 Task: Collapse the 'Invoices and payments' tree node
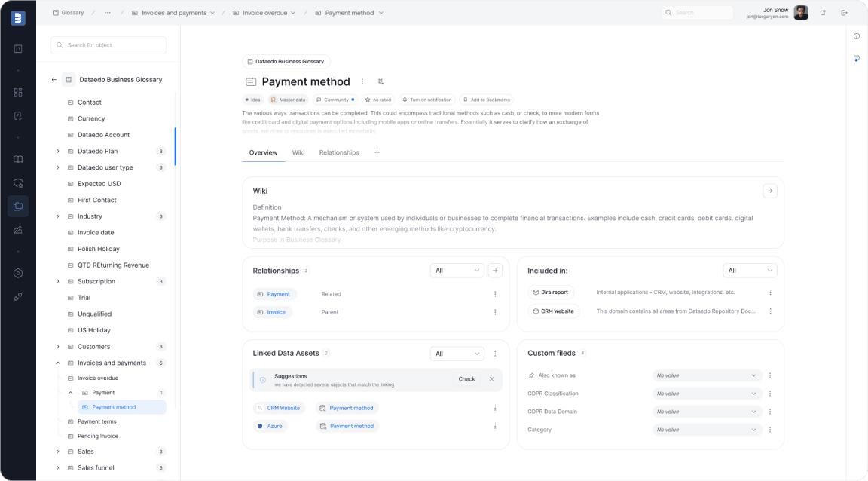tap(57, 362)
